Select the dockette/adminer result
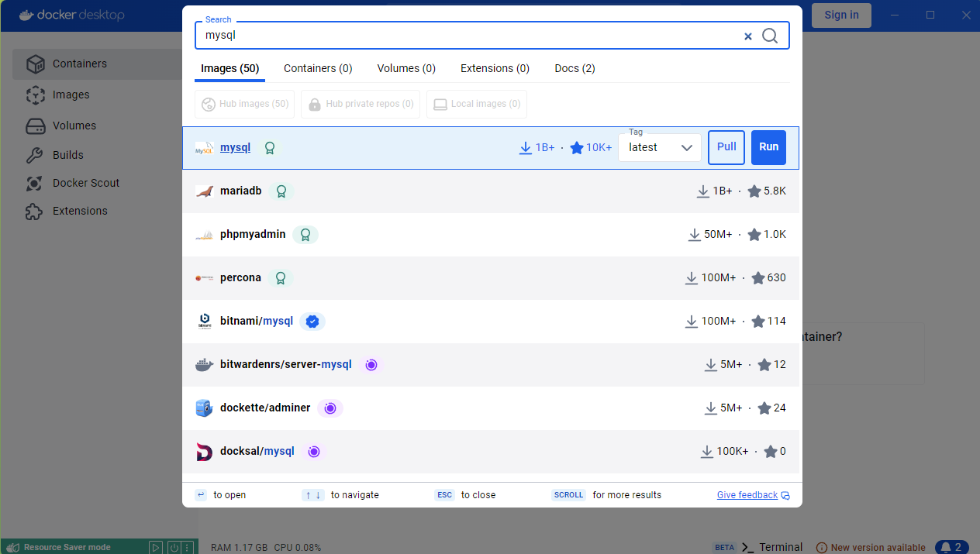 (492, 408)
